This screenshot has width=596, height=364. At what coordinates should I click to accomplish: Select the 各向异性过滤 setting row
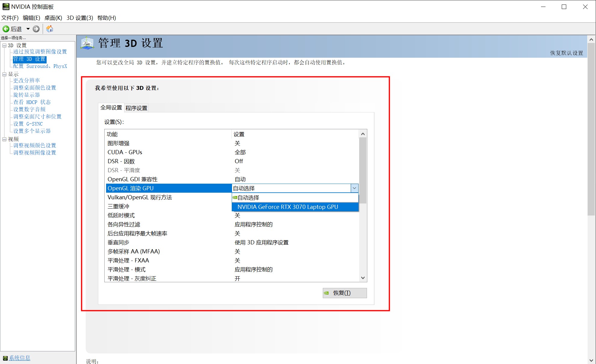pos(232,225)
